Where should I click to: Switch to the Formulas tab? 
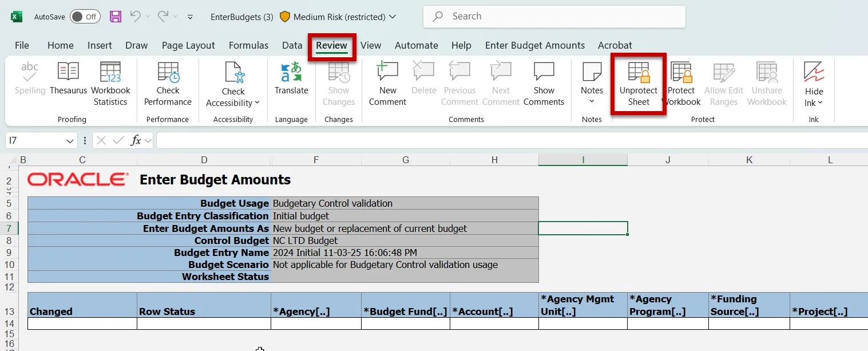[x=248, y=45]
